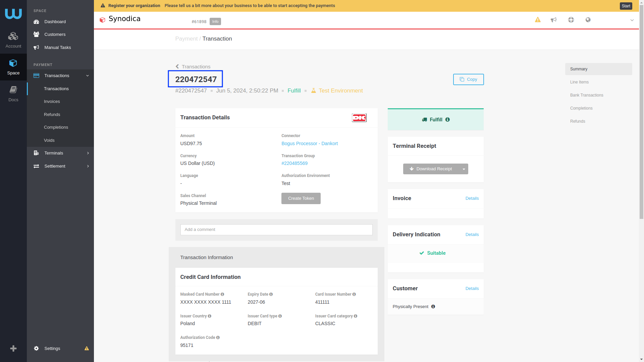Open Customer Details link
Image resolution: width=644 pixels, height=362 pixels.
472,289
